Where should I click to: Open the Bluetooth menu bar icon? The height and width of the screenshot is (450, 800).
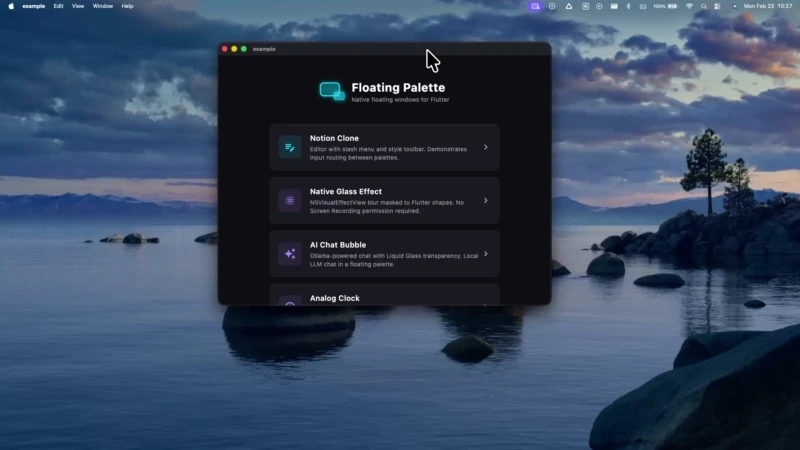[628, 6]
